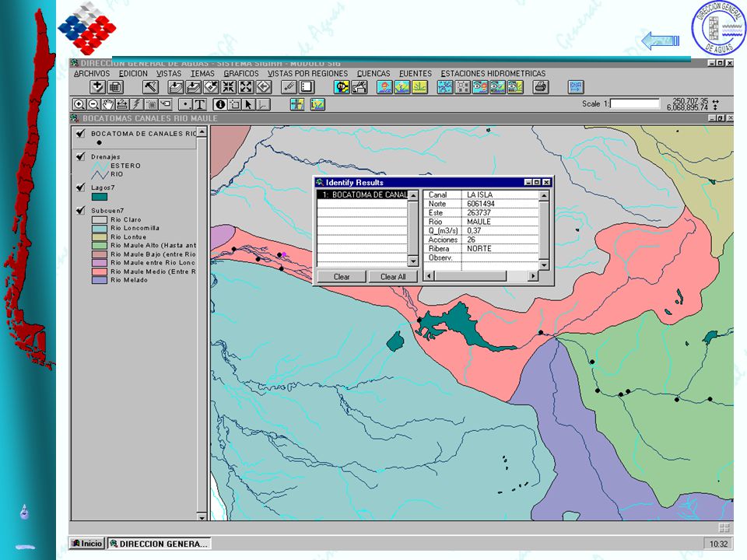Click the blue double-arrow icon at toolbar end
Screen dimensions: 747x560
point(576,87)
